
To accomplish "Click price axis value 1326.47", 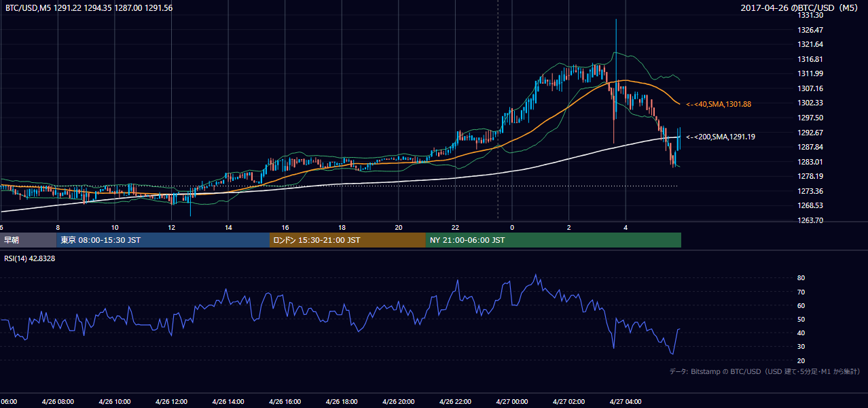I will (x=810, y=30).
